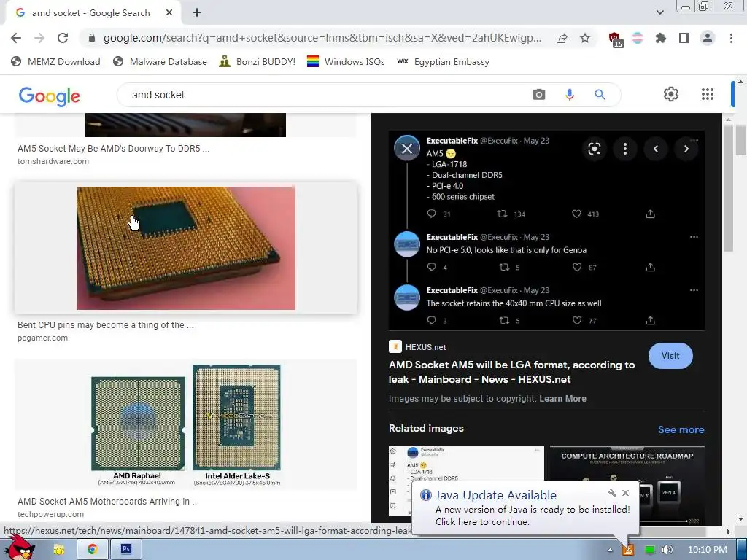The height and width of the screenshot is (560, 747).
Task: Click the techpowerup.com source text
Action: click(50, 514)
